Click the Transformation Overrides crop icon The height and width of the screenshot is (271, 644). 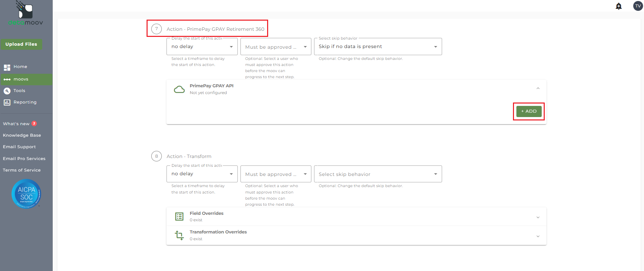click(179, 235)
